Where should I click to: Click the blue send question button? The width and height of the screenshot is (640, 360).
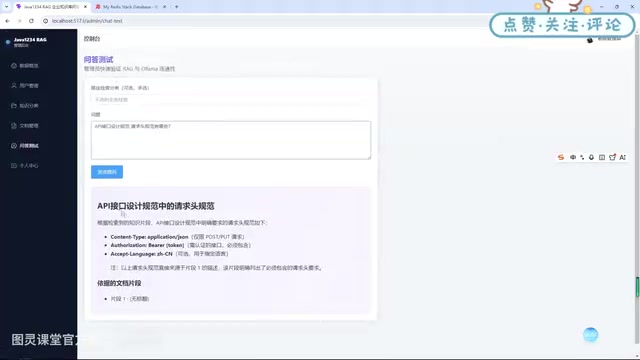tap(107, 172)
